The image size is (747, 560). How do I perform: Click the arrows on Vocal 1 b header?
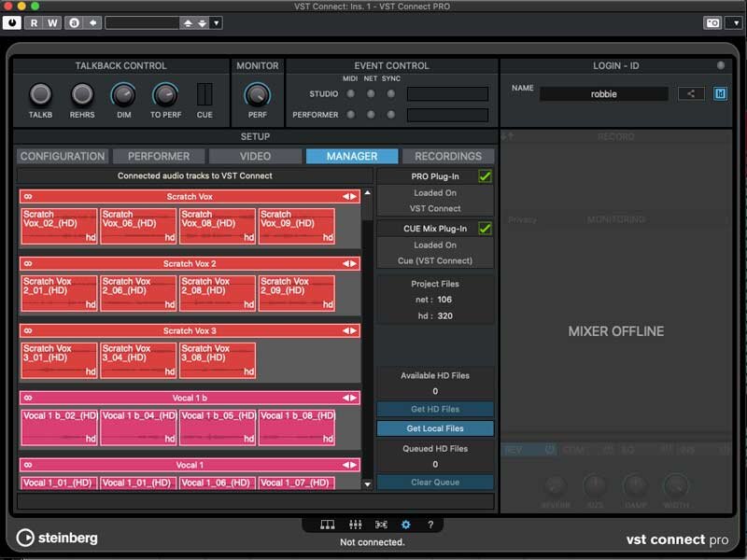point(349,399)
